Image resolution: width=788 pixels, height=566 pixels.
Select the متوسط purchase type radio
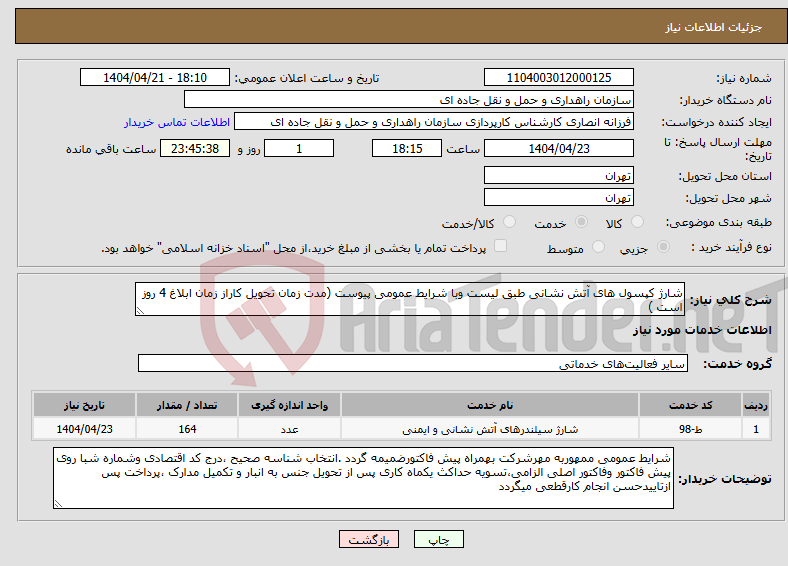(599, 247)
